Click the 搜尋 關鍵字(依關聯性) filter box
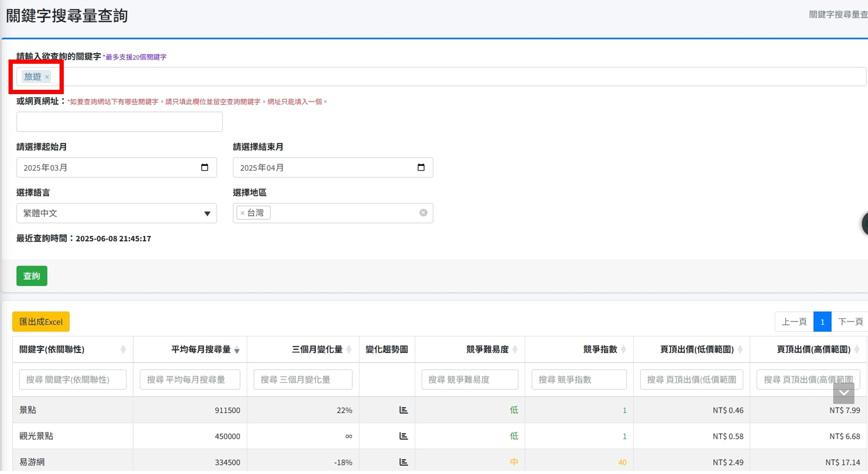 click(72, 379)
